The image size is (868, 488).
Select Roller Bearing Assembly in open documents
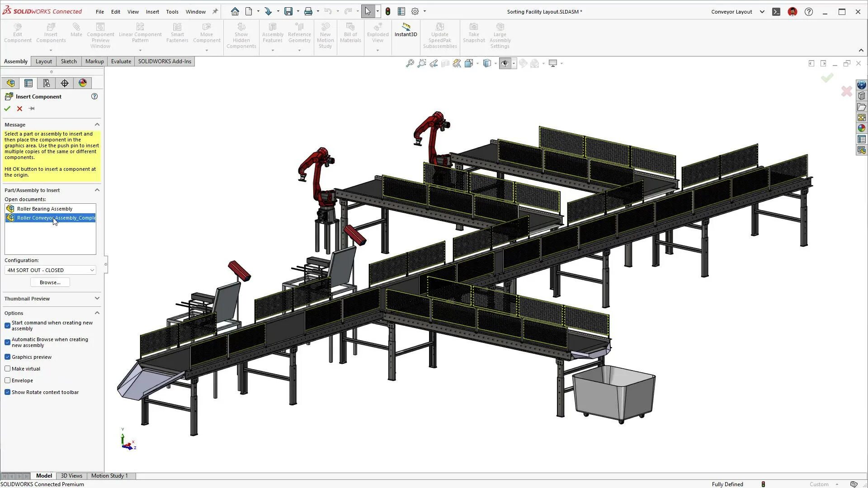[x=44, y=209]
